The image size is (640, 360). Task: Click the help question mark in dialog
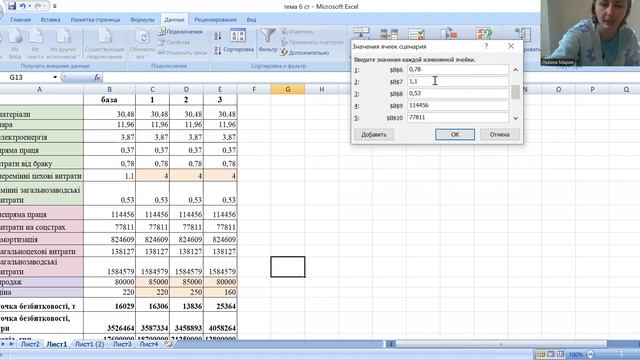pos(486,46)
